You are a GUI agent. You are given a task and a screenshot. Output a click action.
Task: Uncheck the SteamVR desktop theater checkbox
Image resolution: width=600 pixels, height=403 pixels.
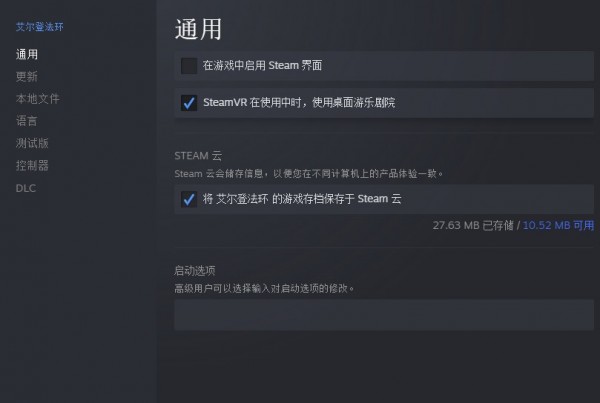click(x=189, y=102)
